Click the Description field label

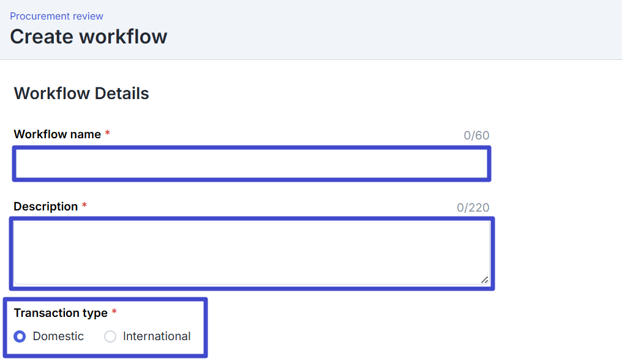[x=45, y=207]
